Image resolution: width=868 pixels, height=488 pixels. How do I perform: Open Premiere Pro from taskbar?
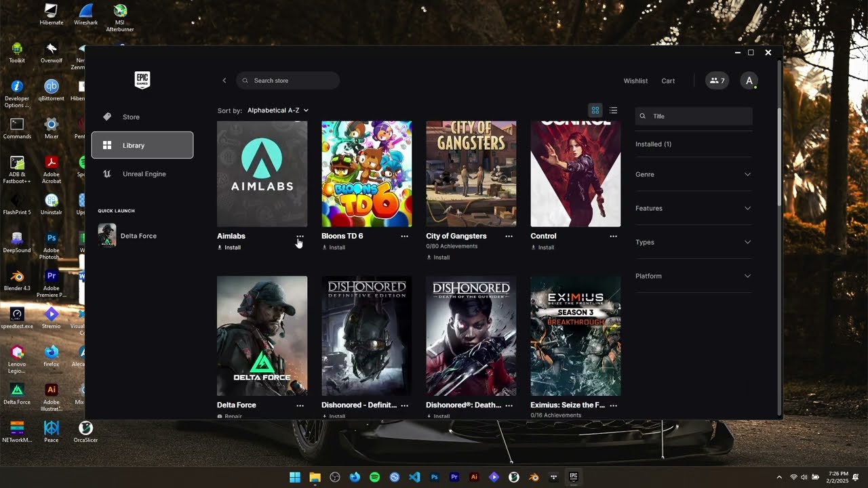pyautogui.click(x=454, y=477)
